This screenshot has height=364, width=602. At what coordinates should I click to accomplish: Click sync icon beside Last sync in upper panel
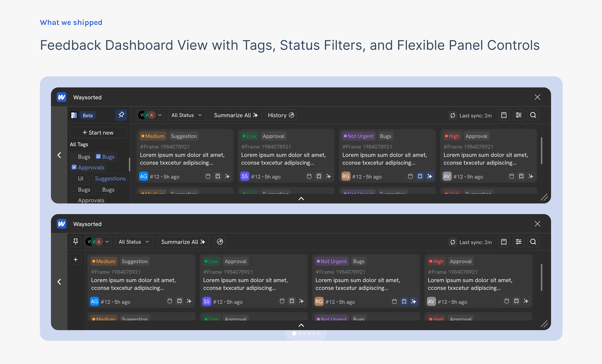(x=453, y=115)
